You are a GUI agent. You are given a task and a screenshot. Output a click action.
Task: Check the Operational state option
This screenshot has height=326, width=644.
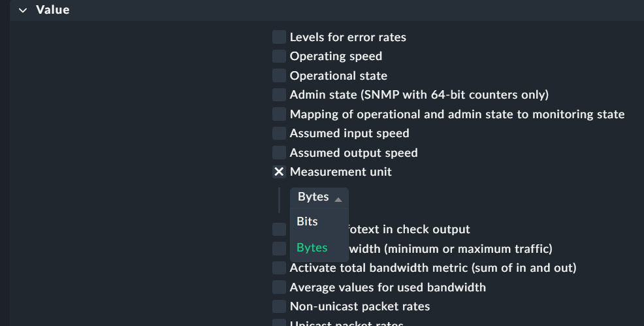(x=279, y=76)
